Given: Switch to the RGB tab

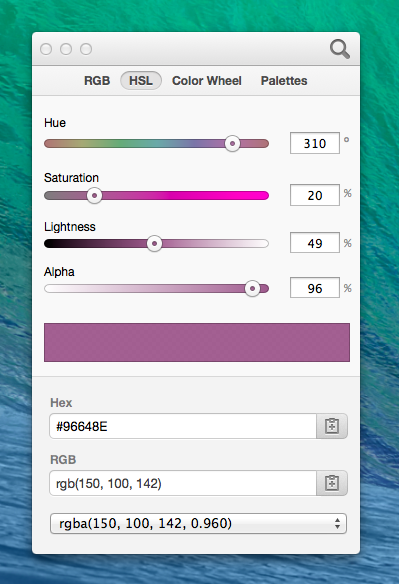Looking at the screenshot, I should pos(97,80).
